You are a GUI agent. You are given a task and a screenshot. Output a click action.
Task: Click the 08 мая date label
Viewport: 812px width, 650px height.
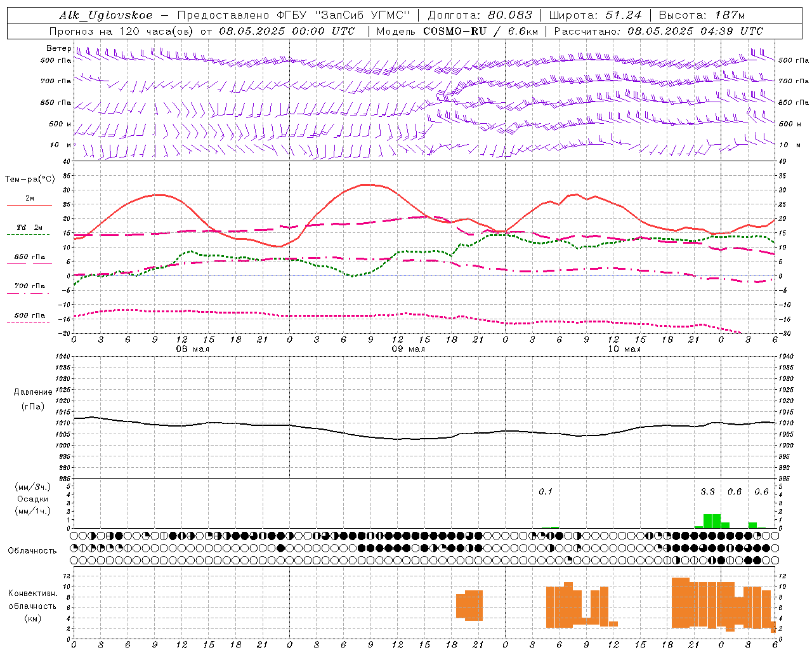tap(193, 349)
